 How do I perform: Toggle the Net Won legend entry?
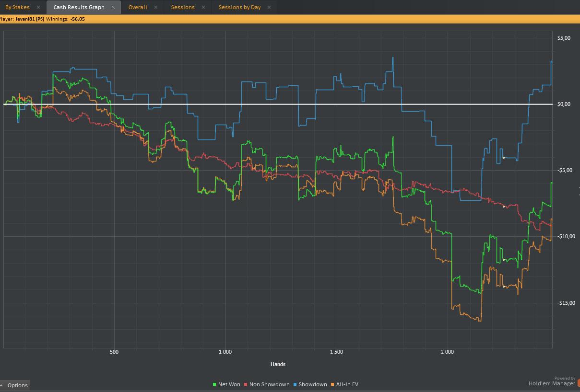coord(226,384)
